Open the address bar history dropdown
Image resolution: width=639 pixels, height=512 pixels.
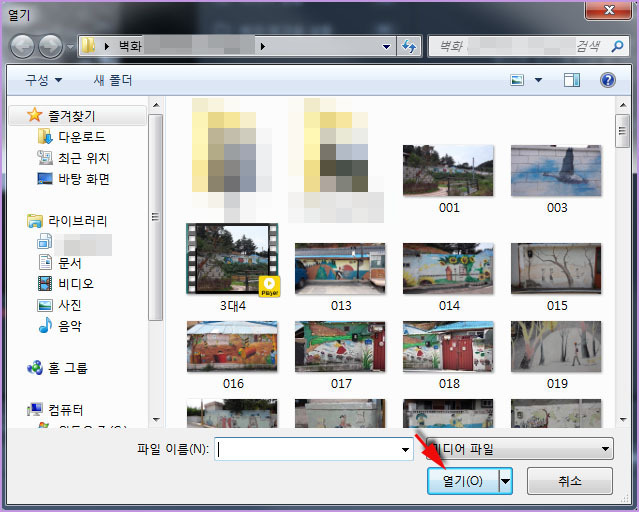[x=386, y=46]
